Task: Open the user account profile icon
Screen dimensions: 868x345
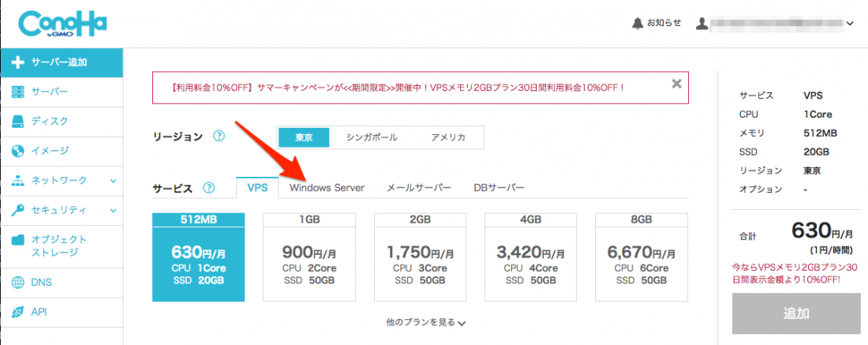Action: 702,24
